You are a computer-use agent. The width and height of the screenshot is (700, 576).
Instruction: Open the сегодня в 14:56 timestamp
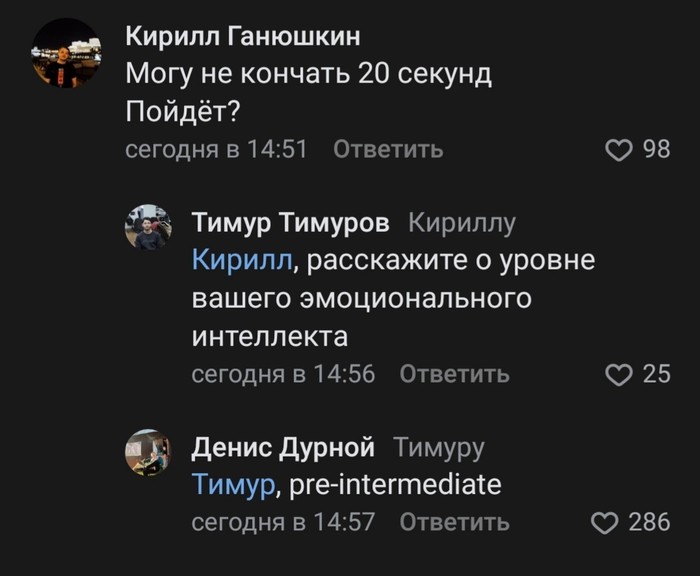pyautogui.click(x=283, y=374)
